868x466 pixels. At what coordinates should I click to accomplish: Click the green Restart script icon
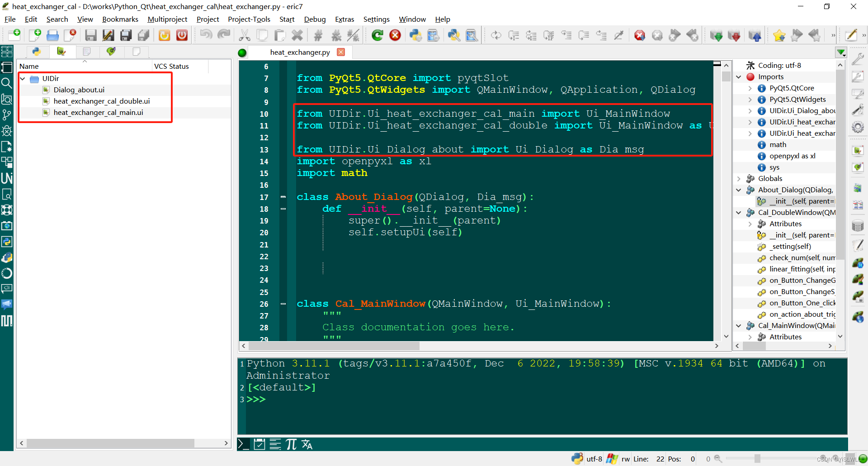[x=377, y=35]
